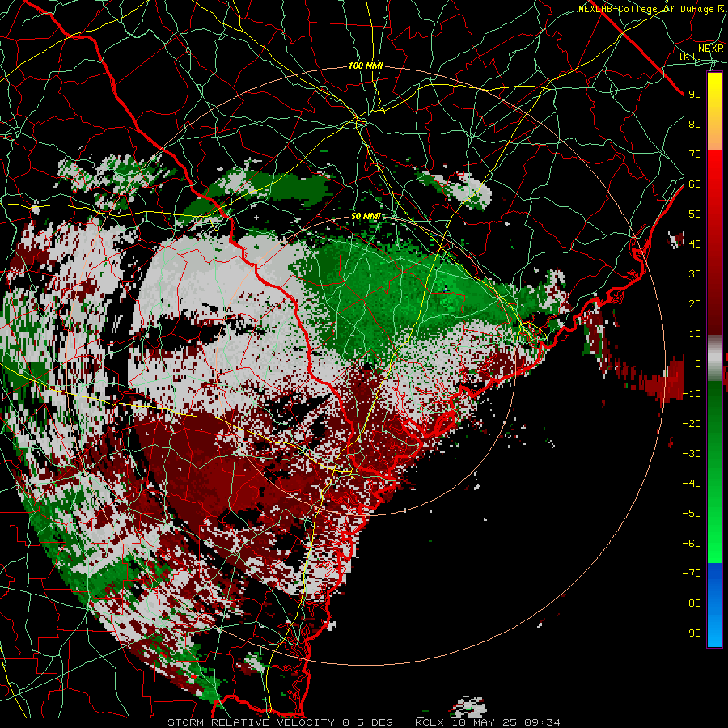728x728 pixels.
Task: Click the "0" scale value
Action: click(x=698, y=363)
